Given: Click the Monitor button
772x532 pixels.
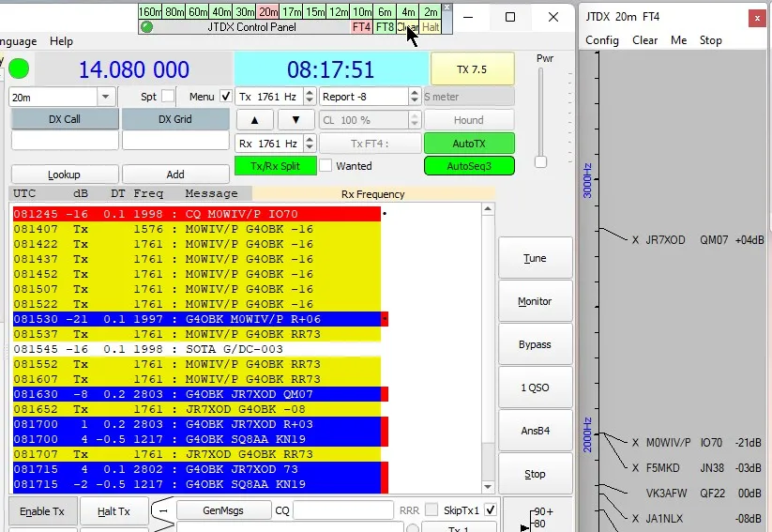Looking at the screenshot, I should click(x=536, y=301).
